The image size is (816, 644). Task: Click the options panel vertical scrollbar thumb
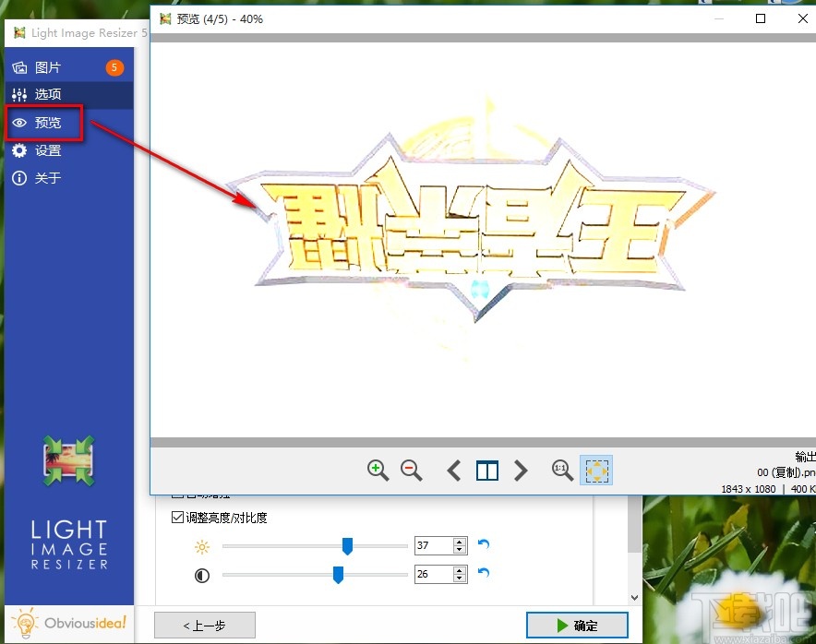tap(634, 524)
